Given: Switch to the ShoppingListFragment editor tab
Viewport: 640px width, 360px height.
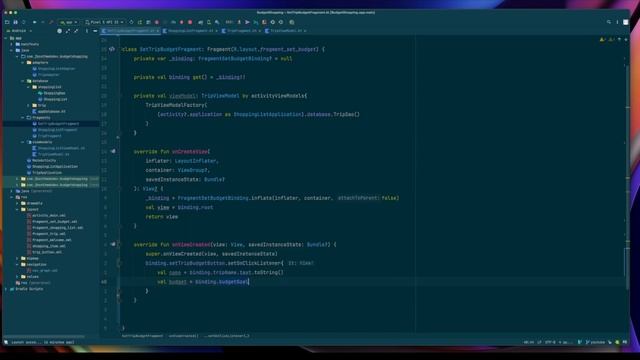Looking at the screenshot, I should pyautogui.click(x=190, y=31).
